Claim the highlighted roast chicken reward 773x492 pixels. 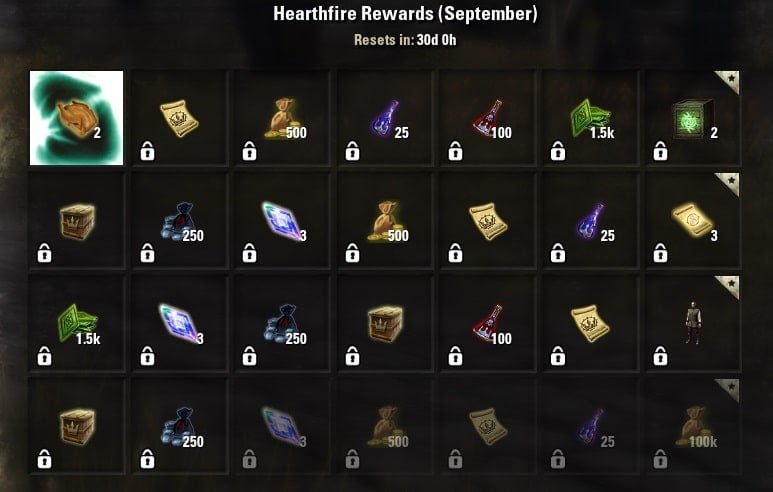(x=76, y=118)
